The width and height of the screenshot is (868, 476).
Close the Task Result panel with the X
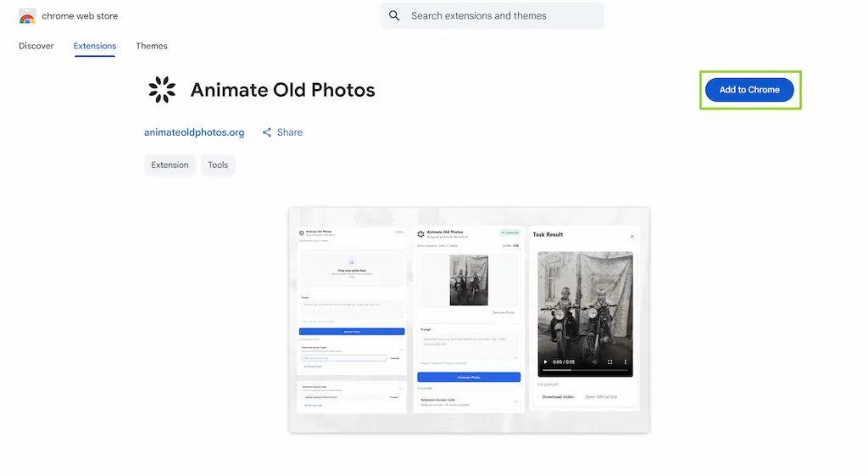pyautogui.click(x=632, y=237)
